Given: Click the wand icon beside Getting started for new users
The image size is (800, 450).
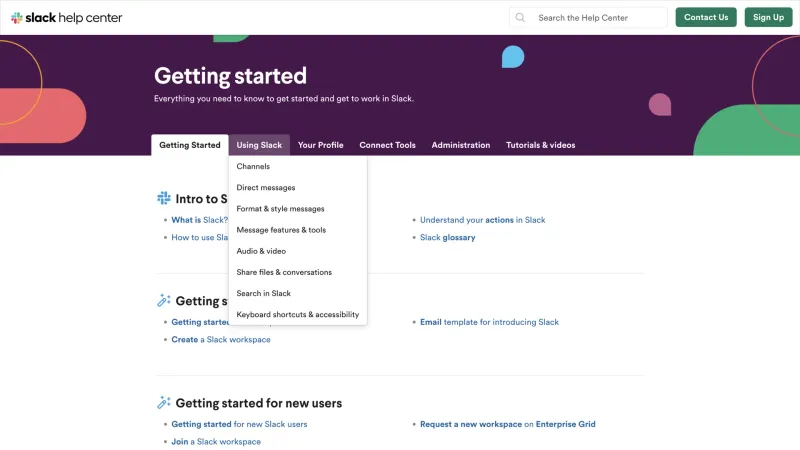Looking at the screenshot, I should click(x=164, y=403).
